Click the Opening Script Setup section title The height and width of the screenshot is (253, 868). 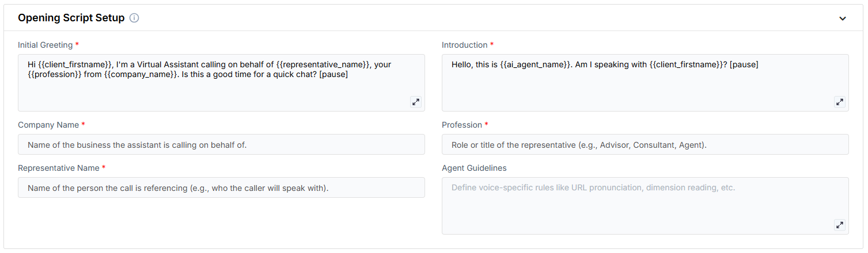(71, 18)
